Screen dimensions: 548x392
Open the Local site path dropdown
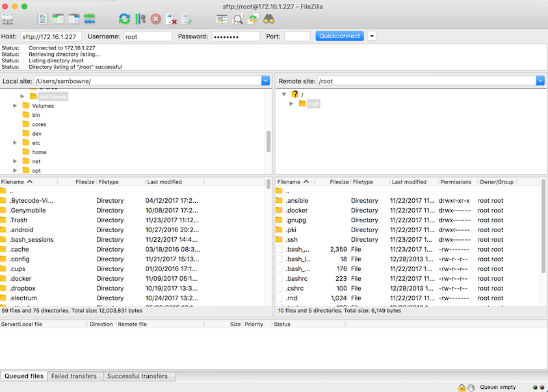pos(266,81)
